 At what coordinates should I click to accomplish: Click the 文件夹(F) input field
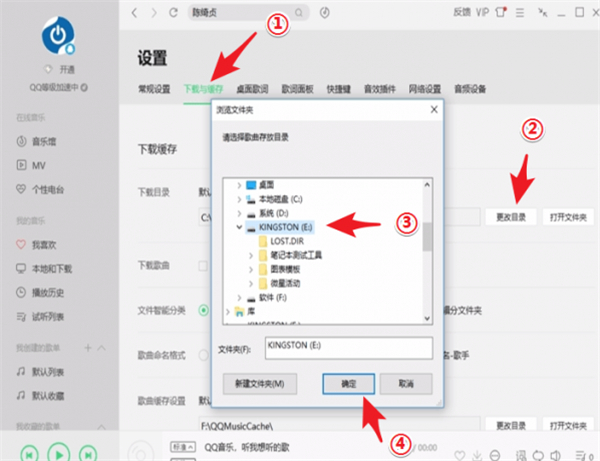349,348
